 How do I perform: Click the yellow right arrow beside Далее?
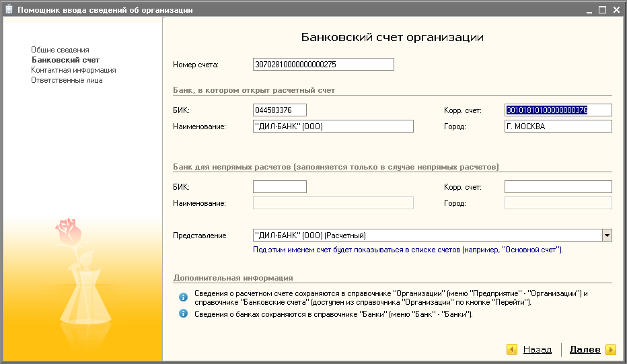coord(610,350)
